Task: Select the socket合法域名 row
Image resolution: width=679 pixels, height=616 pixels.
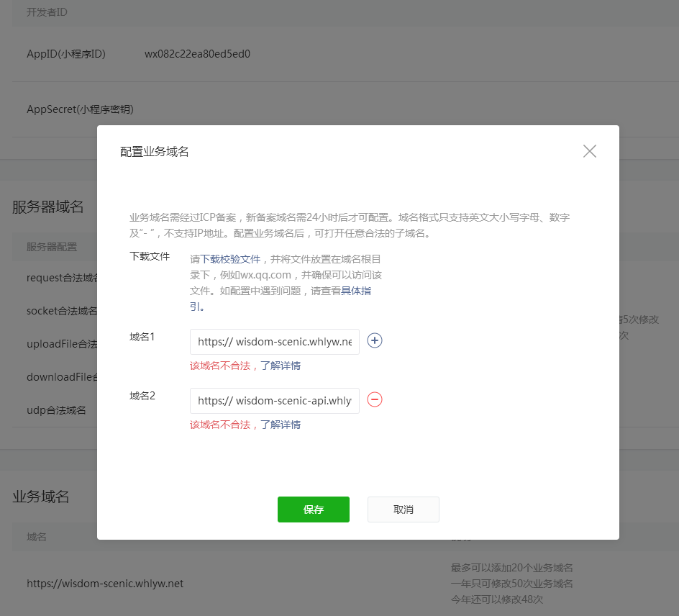Action: click(61, 311)
